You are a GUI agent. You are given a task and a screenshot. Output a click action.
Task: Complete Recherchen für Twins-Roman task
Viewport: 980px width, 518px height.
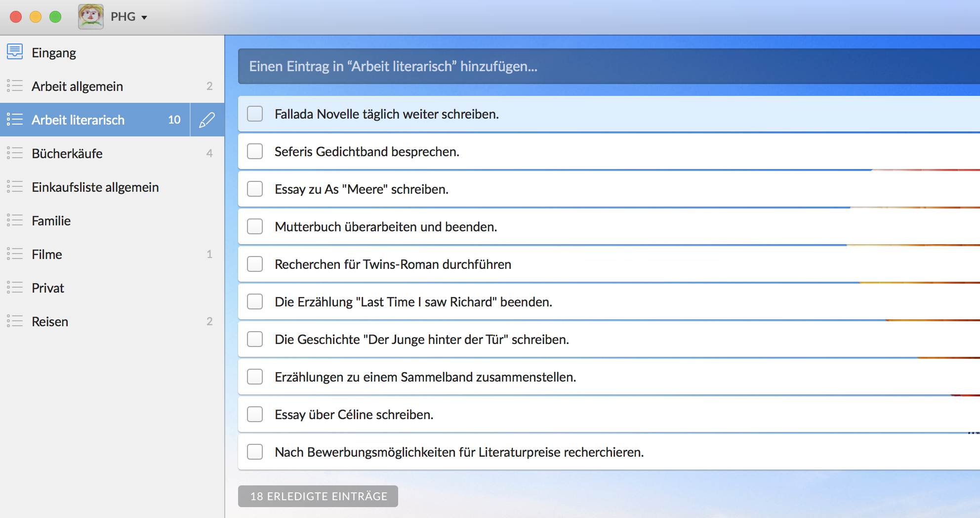[255, 264]
